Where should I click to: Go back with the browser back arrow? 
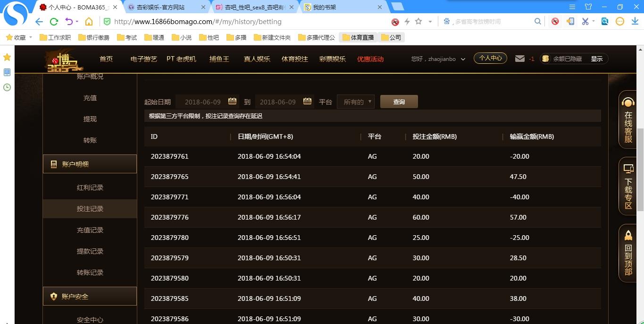tap(39, 22)
